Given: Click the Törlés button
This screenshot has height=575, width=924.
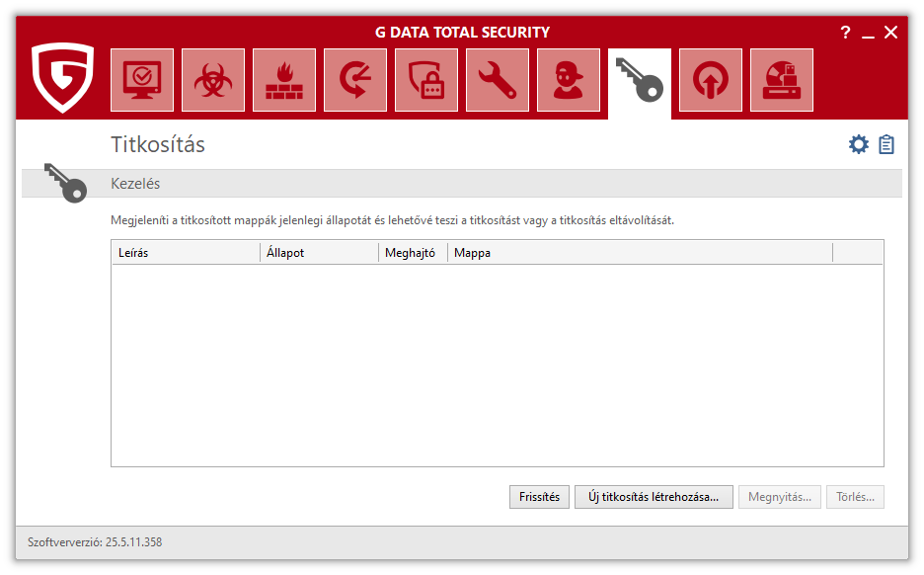Looking at the screenshot, I should click(x=855, y=497).
